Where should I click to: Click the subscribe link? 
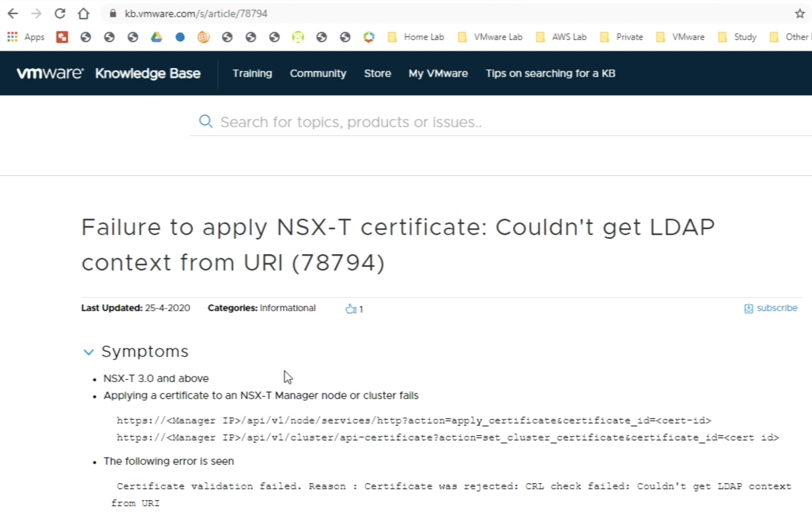(x=776, y=308)
